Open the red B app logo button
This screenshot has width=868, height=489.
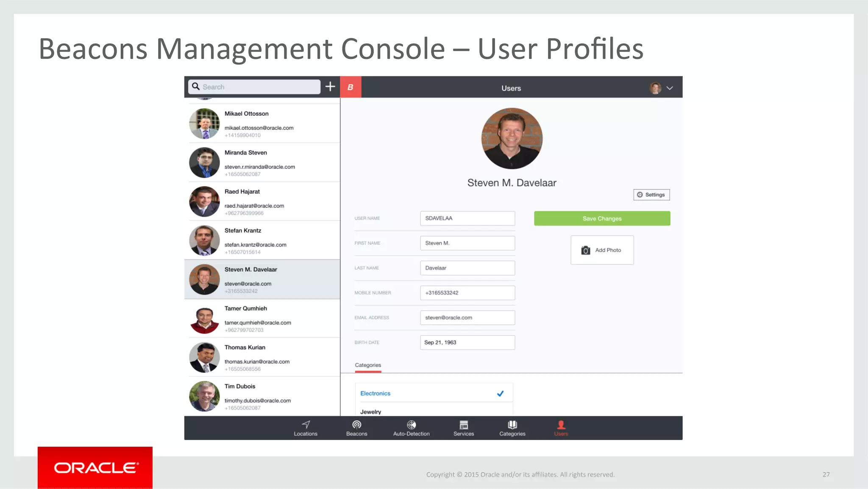click(x=351, y=87)
